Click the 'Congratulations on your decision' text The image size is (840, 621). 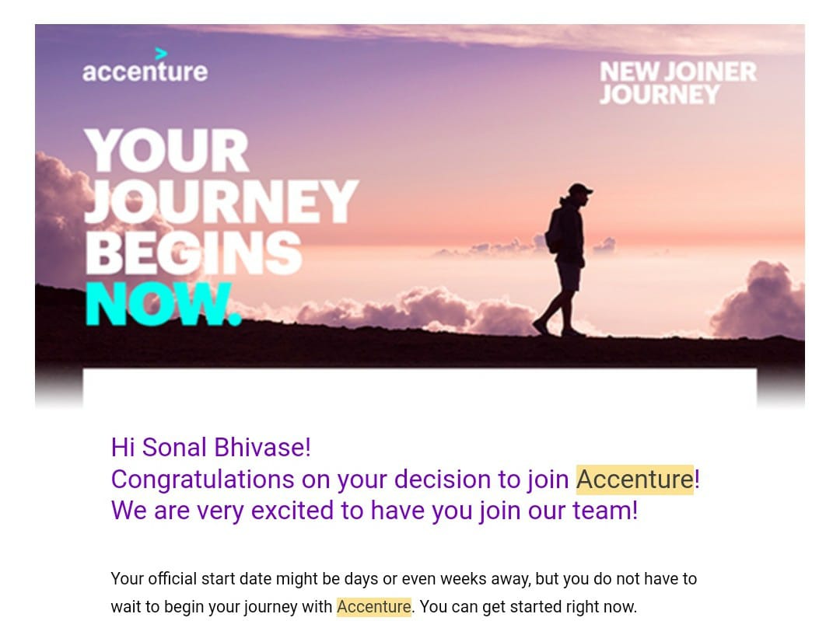point(340,479)
